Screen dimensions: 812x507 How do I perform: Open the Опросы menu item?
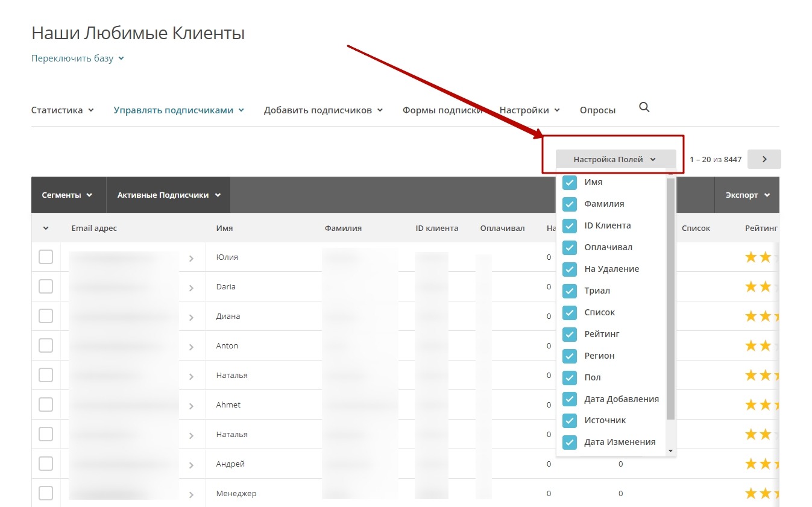597,110
